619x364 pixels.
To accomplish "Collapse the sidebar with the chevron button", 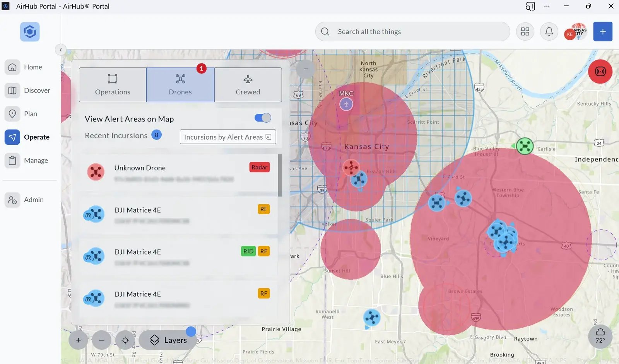I will click(61, 50).
